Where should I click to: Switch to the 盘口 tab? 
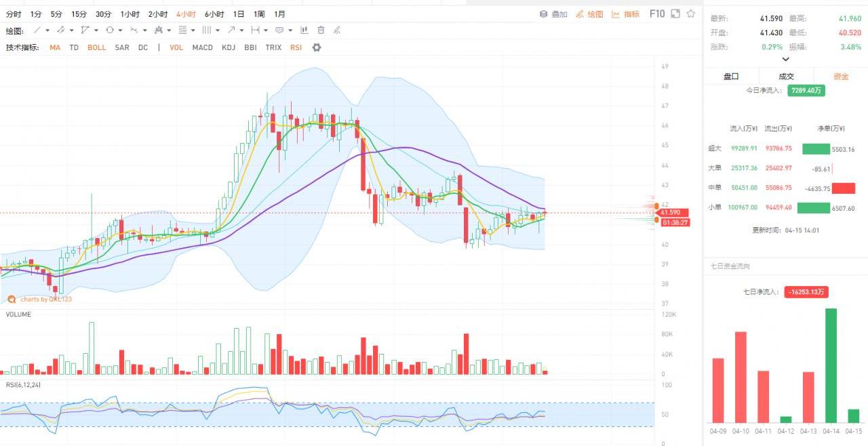pos(731,77)
